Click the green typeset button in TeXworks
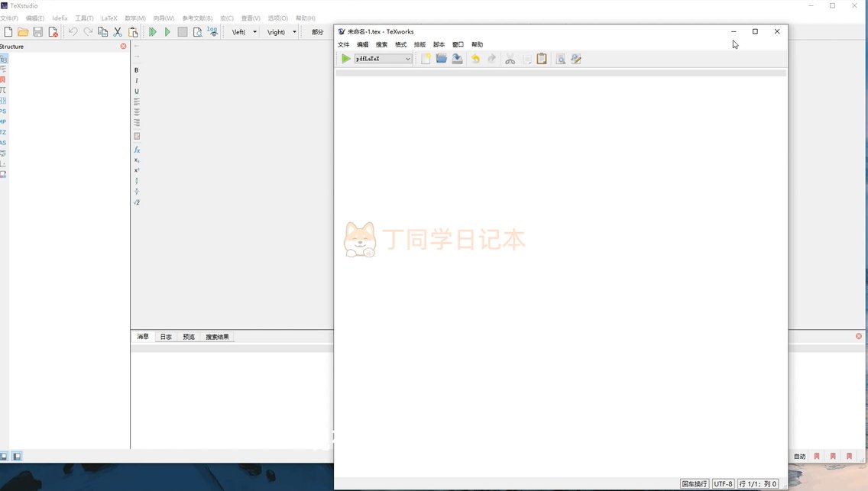 [x=346, y=59]
